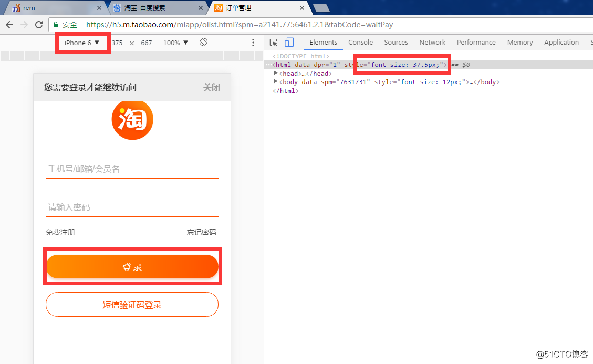Focus the 请输入密码 password field
The width and height of the screenshot is (593, 364).
[x=132, y=207]
